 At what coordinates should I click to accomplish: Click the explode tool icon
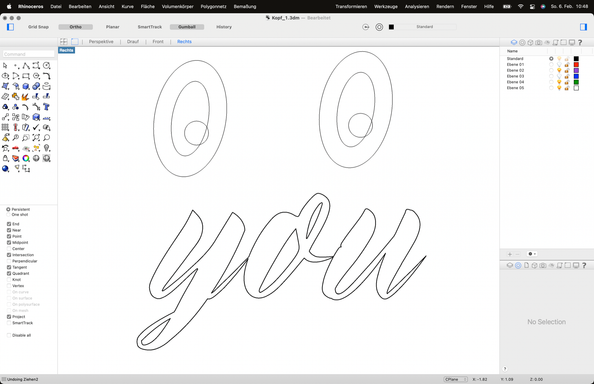[x=26, y=97]
